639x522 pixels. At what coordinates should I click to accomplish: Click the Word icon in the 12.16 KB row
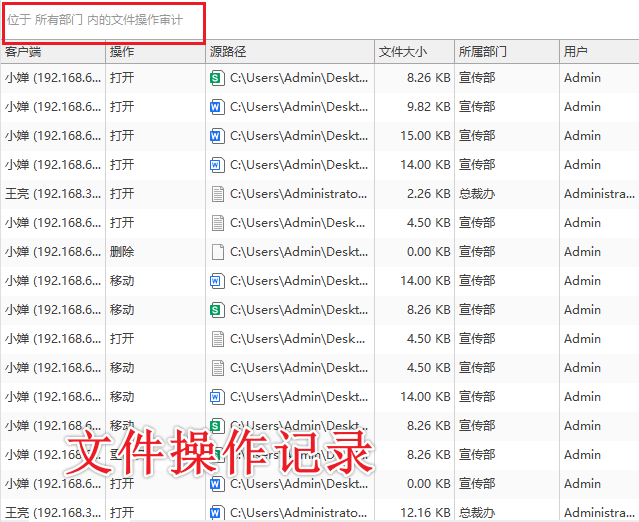217,512
